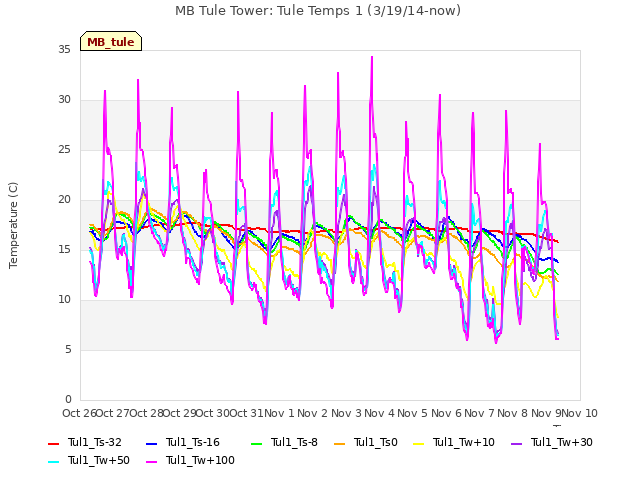
Task: Click the 30 y-axis tick label
Action: pos(64,100)
